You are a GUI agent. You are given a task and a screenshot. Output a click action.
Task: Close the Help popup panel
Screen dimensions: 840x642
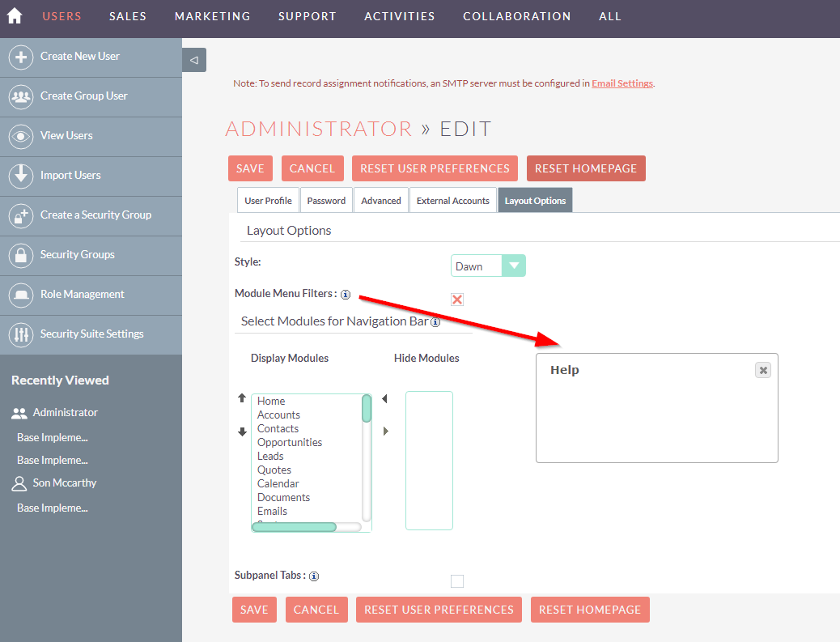coord(762,369)
